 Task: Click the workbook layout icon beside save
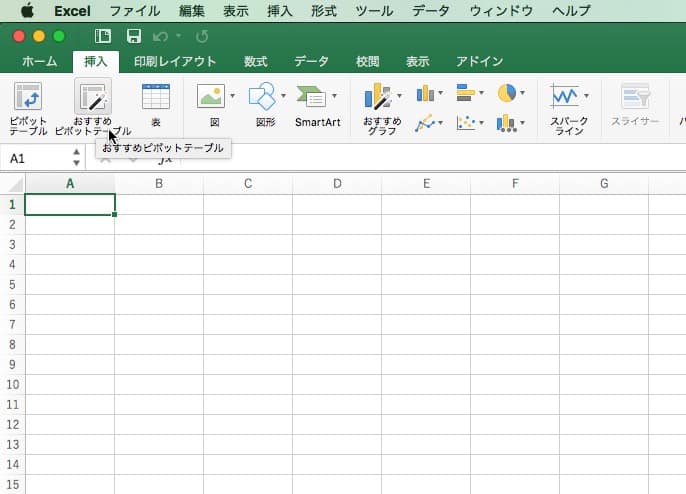coord(102,36)
